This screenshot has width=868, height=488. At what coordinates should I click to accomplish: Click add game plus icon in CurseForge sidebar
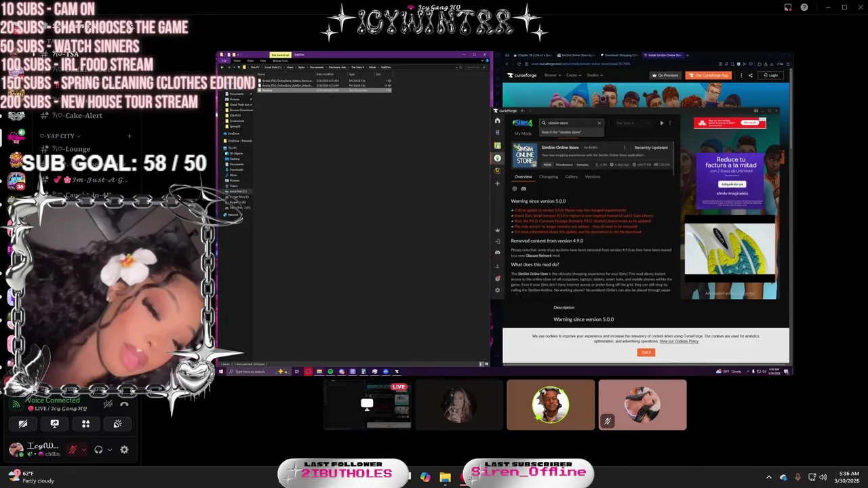498,183
